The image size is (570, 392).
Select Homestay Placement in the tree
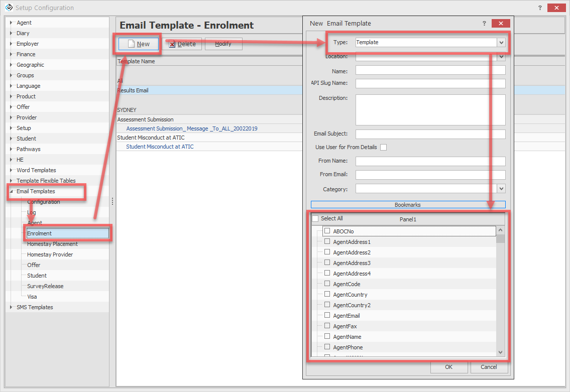click(52, 244)
